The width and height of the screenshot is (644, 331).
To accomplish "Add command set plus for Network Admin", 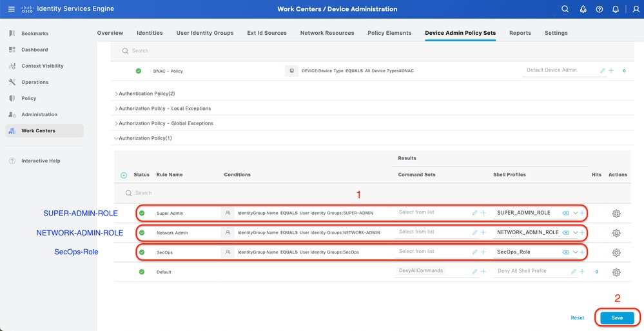I will tap(483, 232).
